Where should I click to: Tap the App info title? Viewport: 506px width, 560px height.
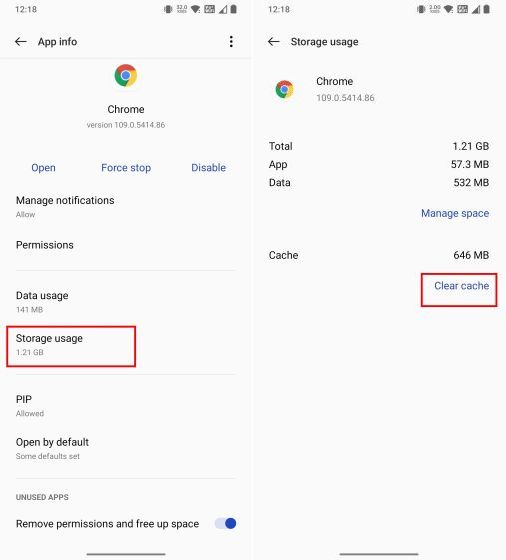[x=57, y=42]
